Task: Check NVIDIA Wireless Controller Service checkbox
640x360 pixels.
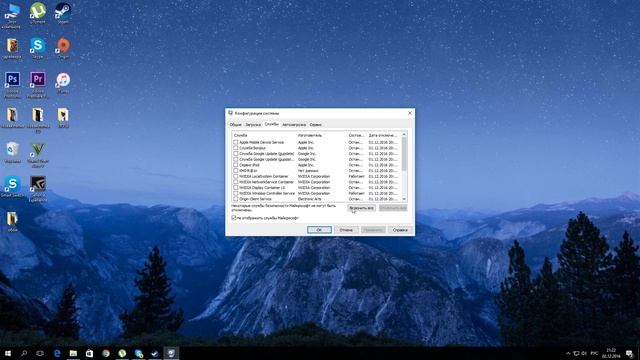Action: pos(236,193)
